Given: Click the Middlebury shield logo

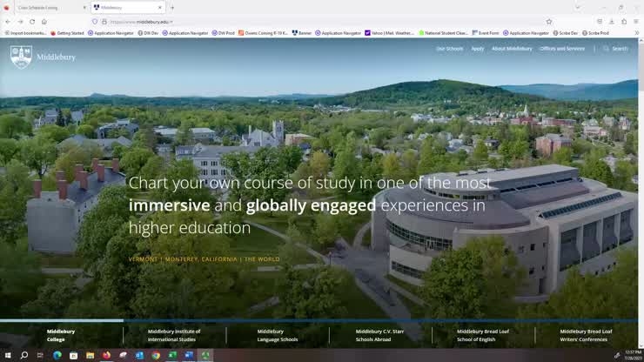Looking at the screenshot, I should click(x=22, y=57).
